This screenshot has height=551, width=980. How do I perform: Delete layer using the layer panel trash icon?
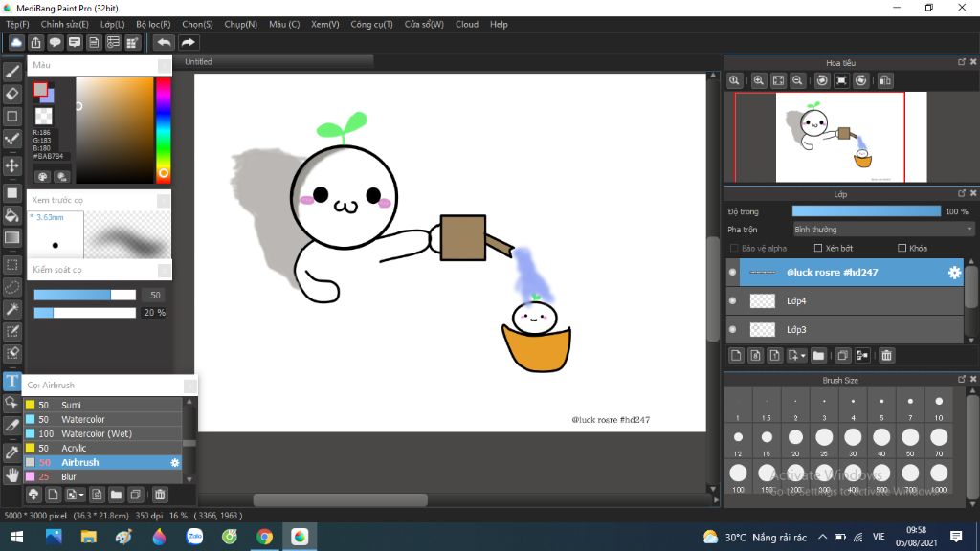click(886, 356)
